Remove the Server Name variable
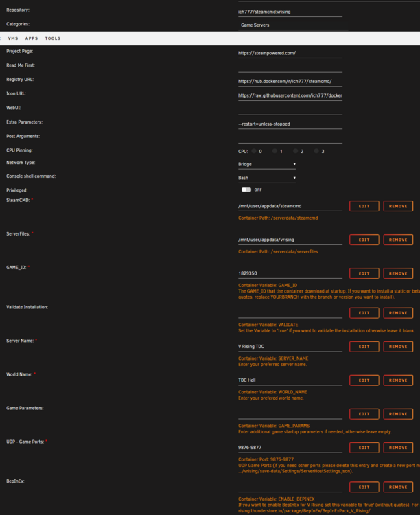The width and height of the screenshot is (420, 515). coord(398,347)
